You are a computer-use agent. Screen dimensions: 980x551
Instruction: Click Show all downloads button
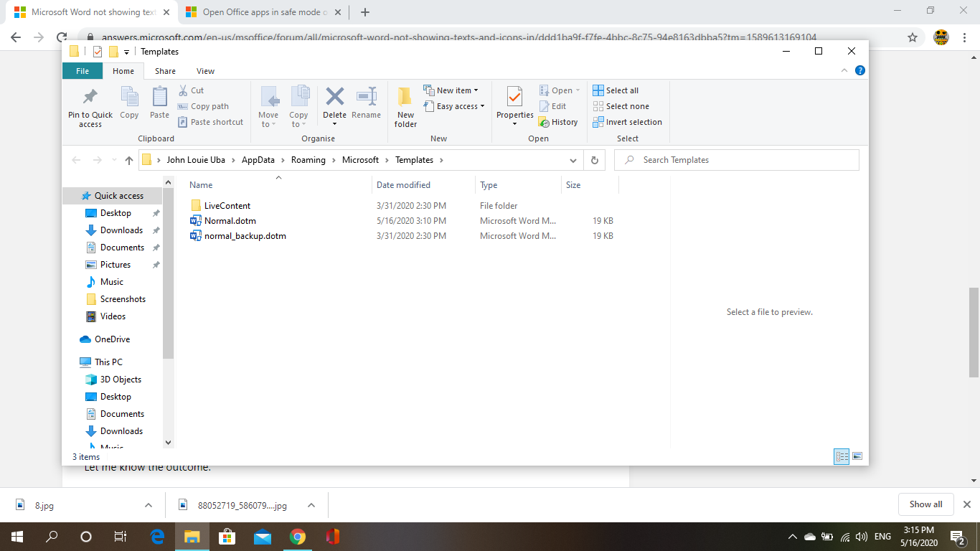click(925, 504)
